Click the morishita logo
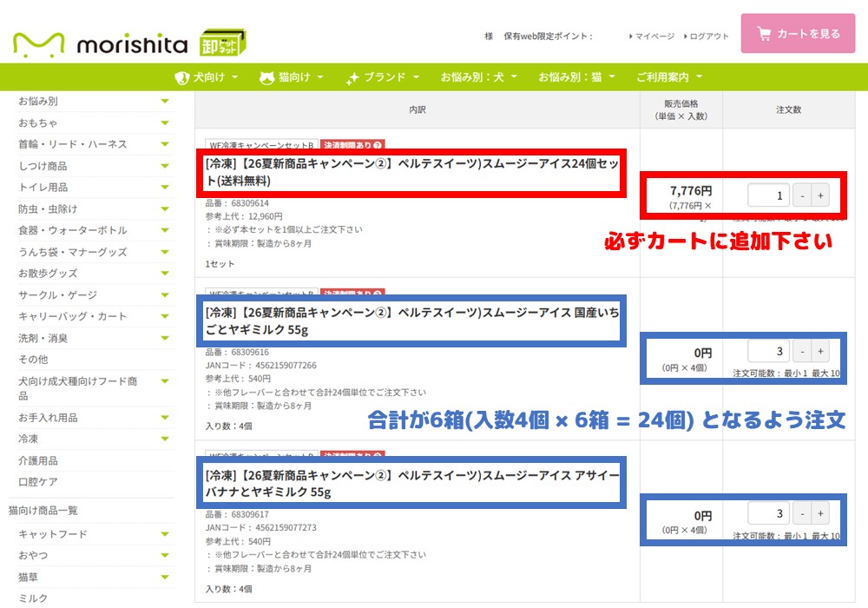This screenshot has height=608, width=868. (100, 44)
